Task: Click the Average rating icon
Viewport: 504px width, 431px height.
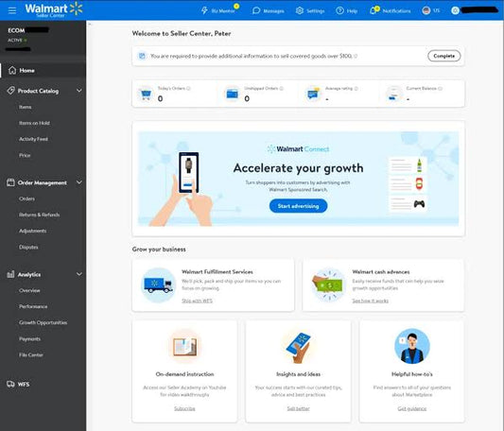Action: tap(313, 94)
